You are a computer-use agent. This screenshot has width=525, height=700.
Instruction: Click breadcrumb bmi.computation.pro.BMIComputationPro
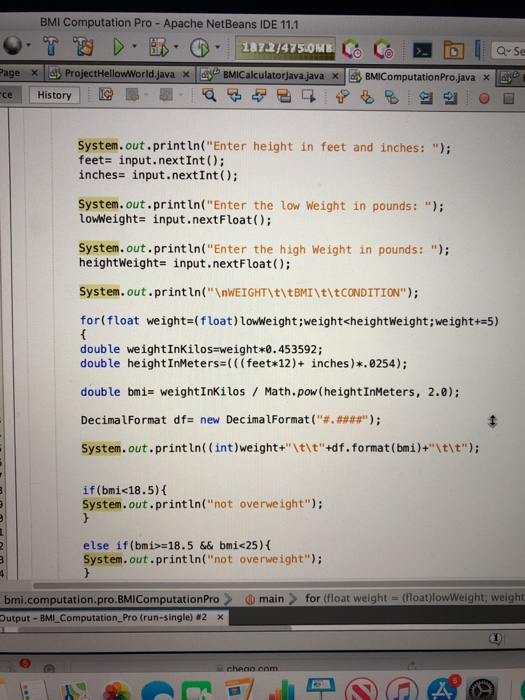coord(112,599)
